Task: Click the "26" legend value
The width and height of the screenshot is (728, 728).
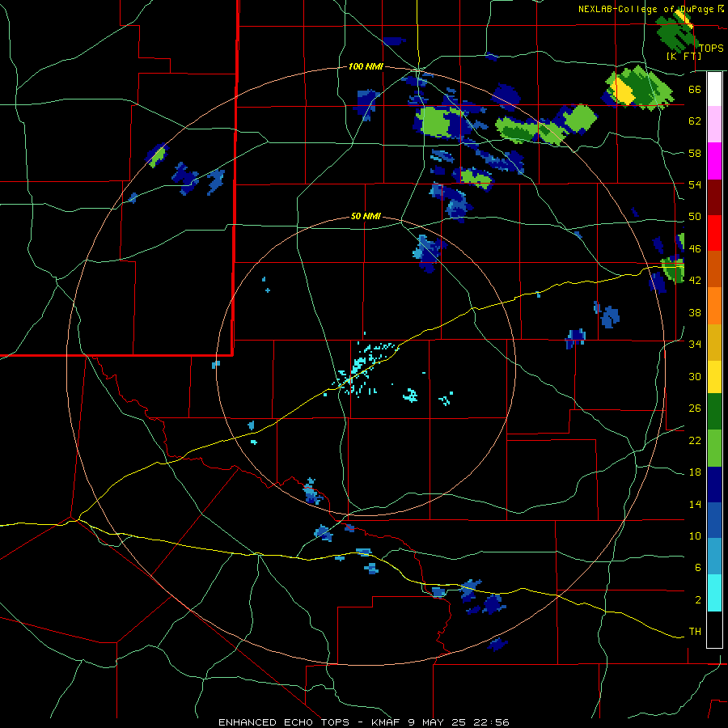Action: (695, 408)
